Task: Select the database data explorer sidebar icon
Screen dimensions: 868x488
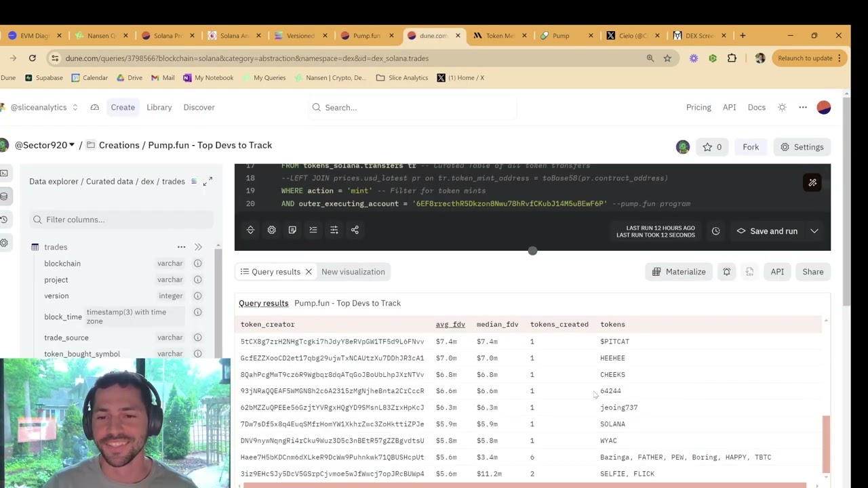Action: [x=3, y=197]
